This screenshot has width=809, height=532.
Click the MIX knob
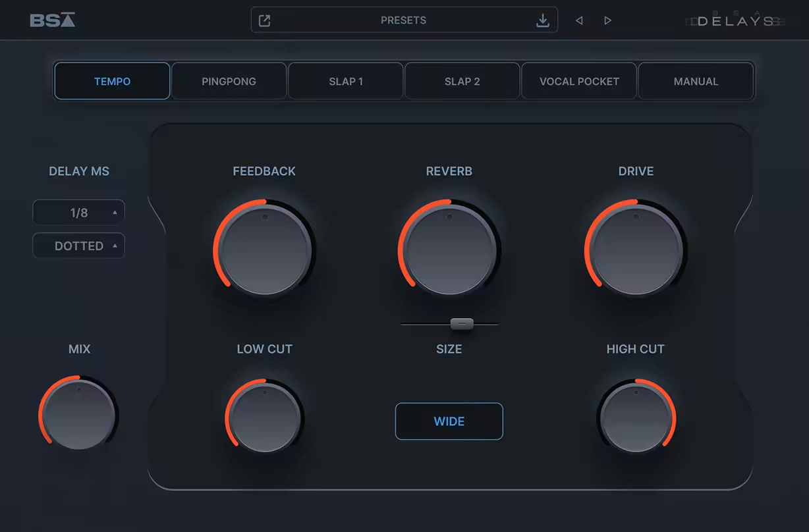(79, 415)
